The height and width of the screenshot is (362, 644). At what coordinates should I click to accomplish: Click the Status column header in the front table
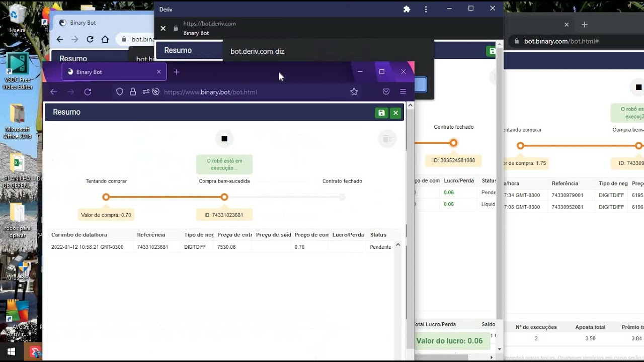pos(378,235)
